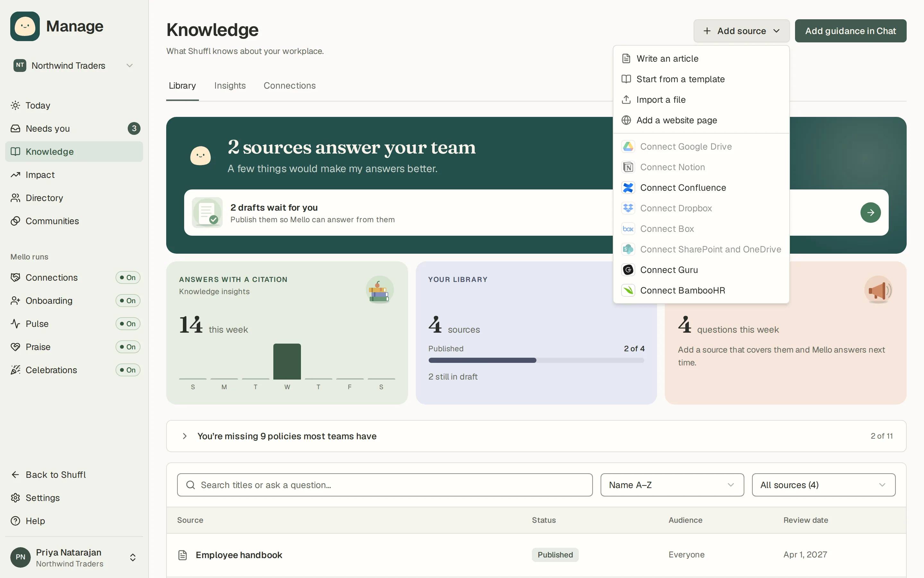Click the handshake icon beside sidebar Connections
The width and height of the screenshot is (924, 578).
[x=15, y=277]
